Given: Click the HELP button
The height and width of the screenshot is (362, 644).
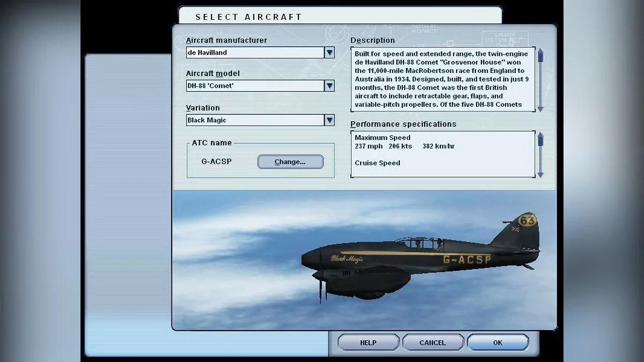Looking at the screenshot, I should pos(368,343).
